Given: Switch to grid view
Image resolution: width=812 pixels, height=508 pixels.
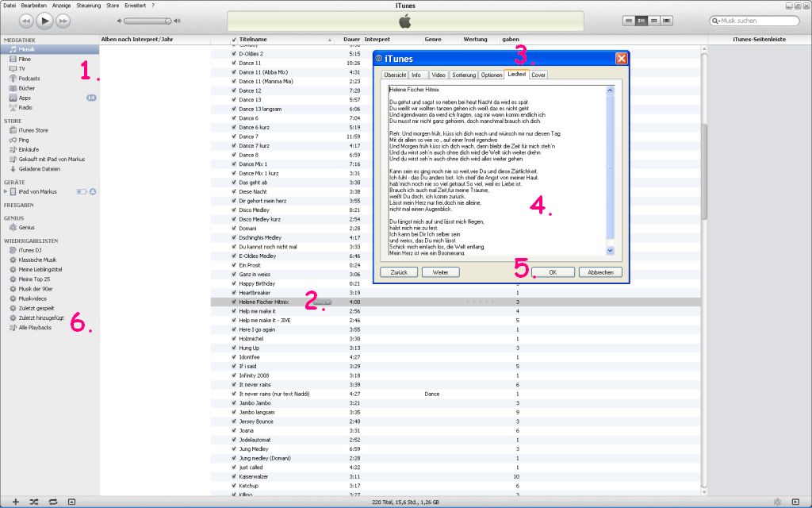Looking at the screenshot, I should [654, 21].
